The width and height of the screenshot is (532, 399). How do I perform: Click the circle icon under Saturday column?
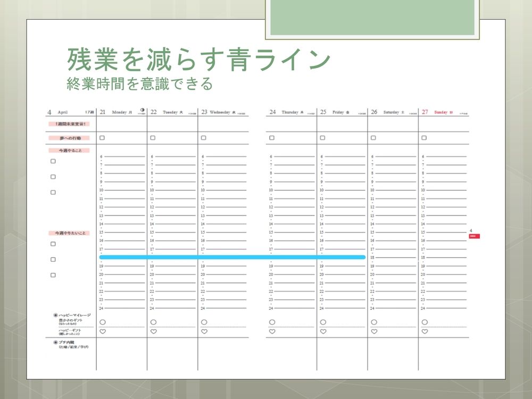click(373, 322)
